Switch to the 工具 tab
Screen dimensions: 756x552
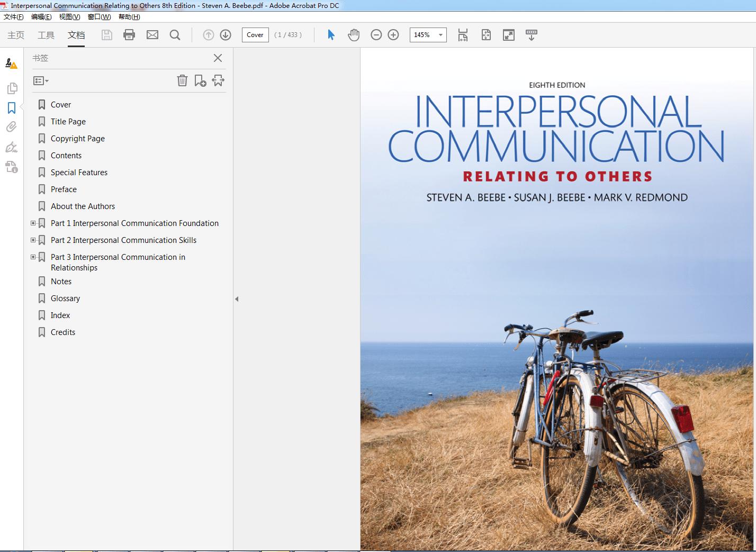(x=46, y=35)
